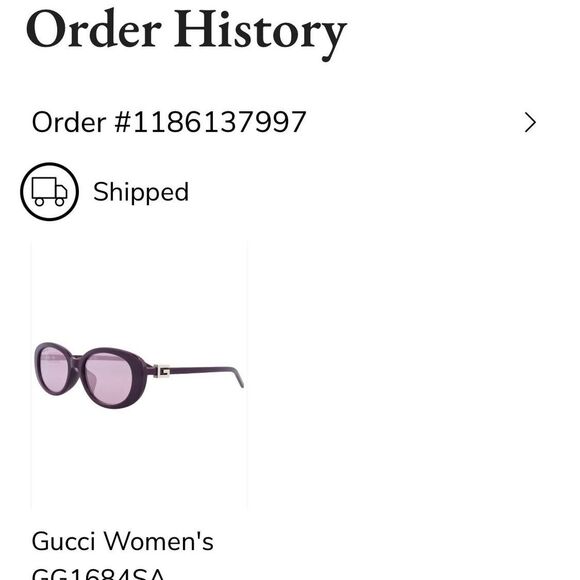The width and height of the screenshot is (580, 580).
Task: Click the GG1684SA model number text
Action: click(x=98, y=574)
